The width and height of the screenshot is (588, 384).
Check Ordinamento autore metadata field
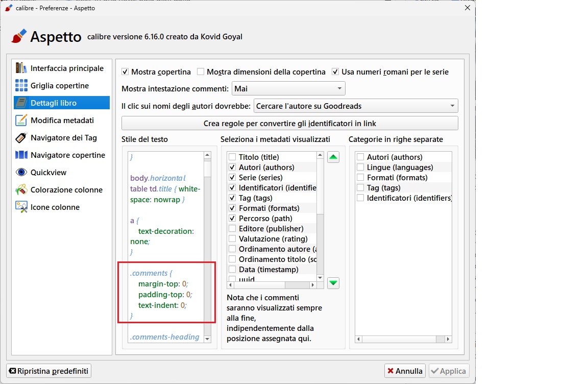[232, 249]
